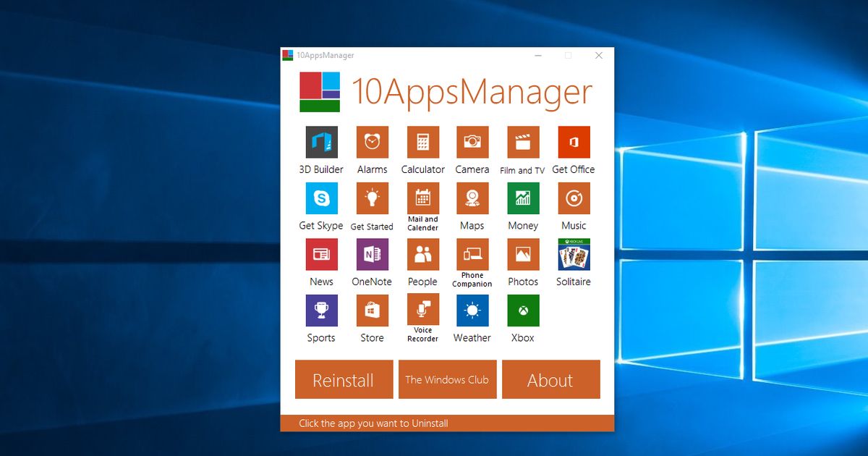Select the Money chart icon

523,198
